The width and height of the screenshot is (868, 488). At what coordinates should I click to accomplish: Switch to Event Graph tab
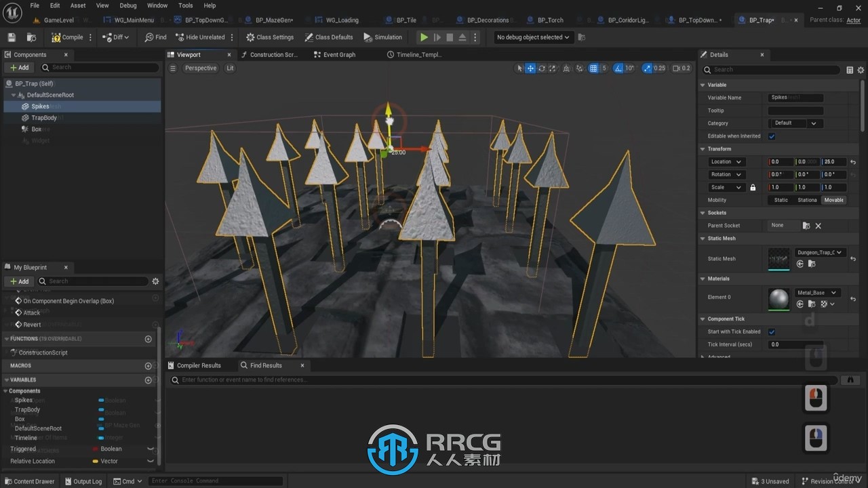334,55
